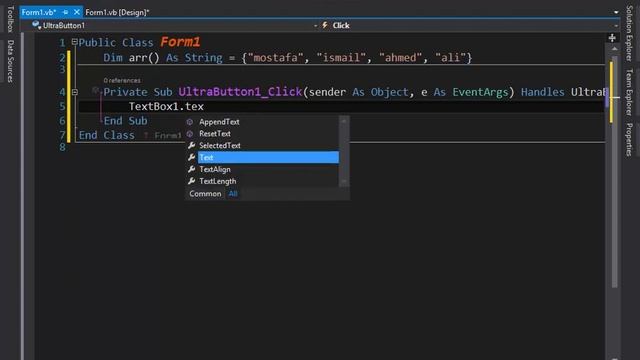640x360 pixels.
Task: Click the Form1 class name in code
Action: click(180, 42)
